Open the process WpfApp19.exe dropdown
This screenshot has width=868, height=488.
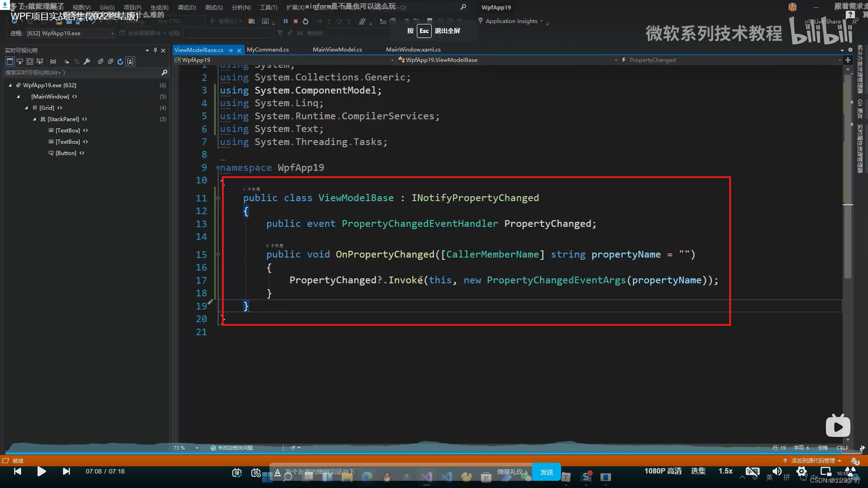coord(112,33)
